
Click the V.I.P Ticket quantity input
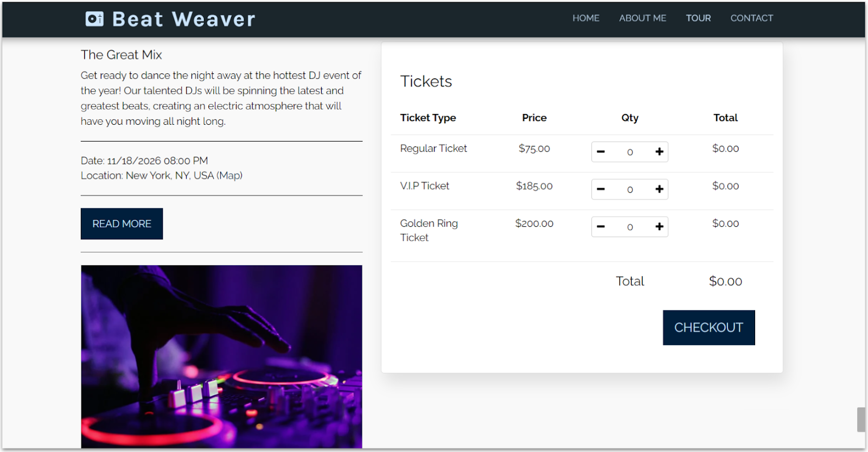(630, 189)
